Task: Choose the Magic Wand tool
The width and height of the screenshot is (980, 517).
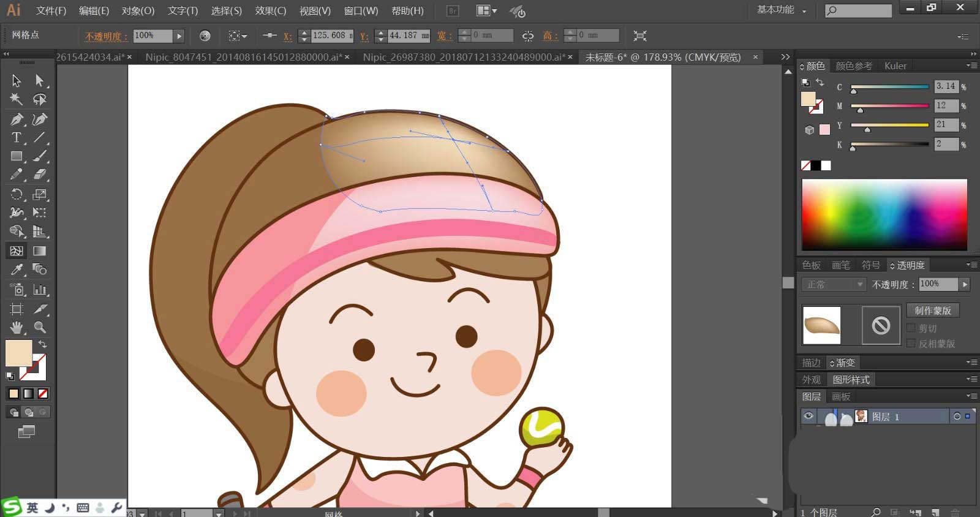Action: click(x=17, y=99)
